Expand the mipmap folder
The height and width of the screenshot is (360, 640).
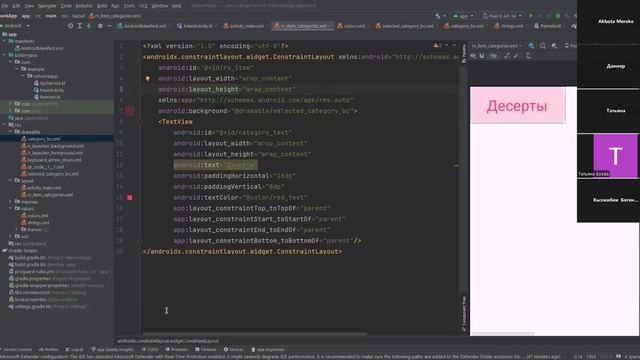[x=11, y=201]
